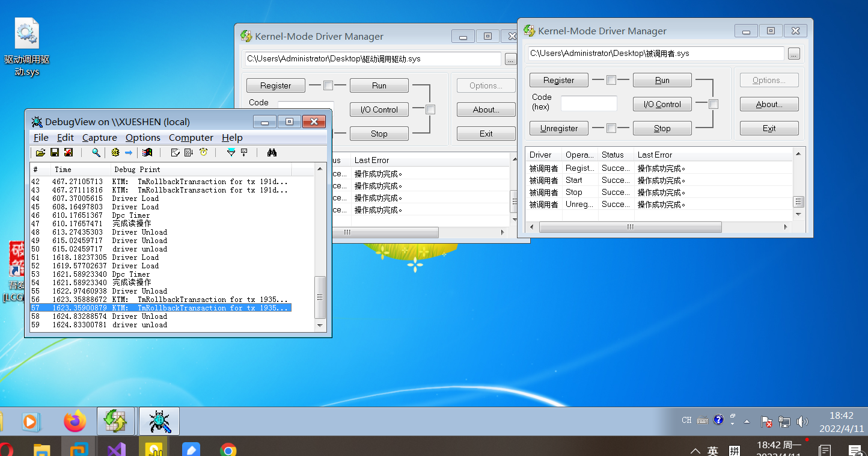Screen dimensions: 868x456
Task: Open the Help menu in DebugView
Action: pos(232,138)
